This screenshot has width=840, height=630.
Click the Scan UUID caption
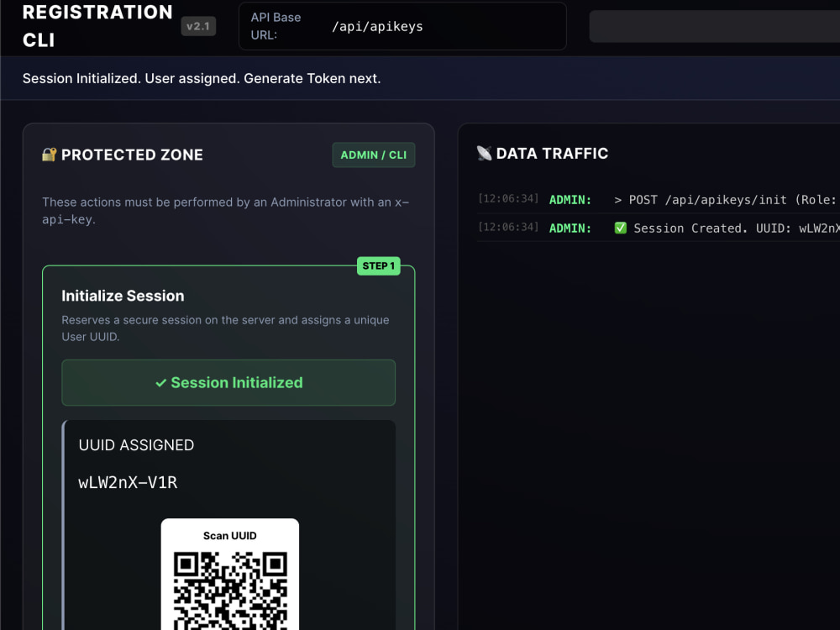pyautogui.click(x=230, y=536)
